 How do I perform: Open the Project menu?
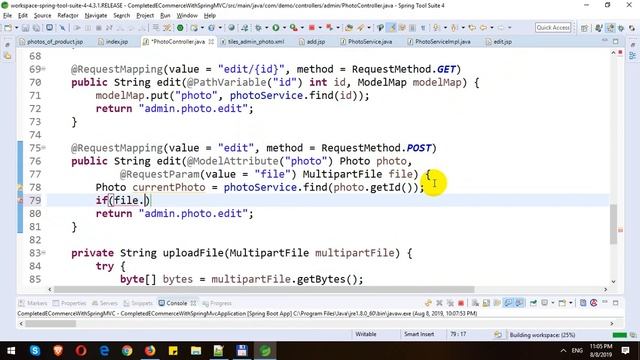(x=145, y=16)
